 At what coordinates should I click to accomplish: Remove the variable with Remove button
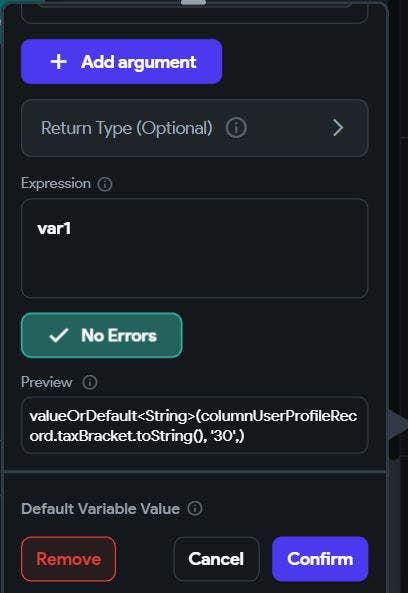[68, 559]
